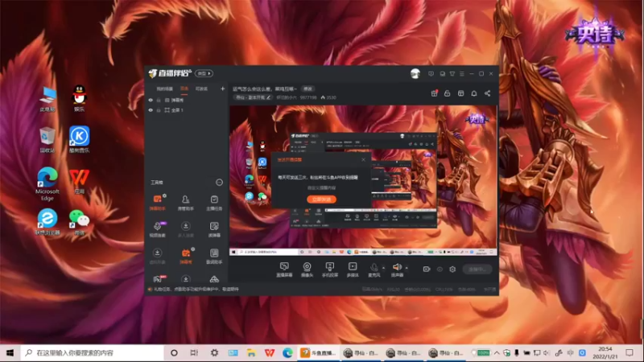Add 多媒体 media source

(x=353, y=269)
